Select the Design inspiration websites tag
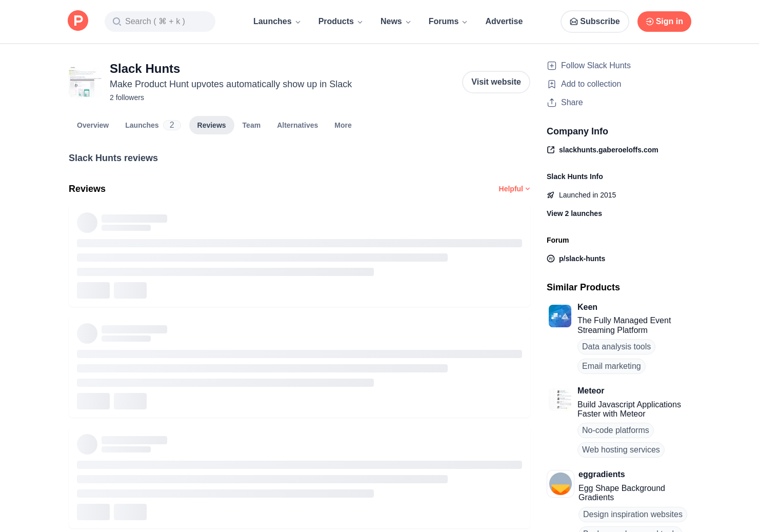This screenshot has height=532, width=759. [633, 515]
